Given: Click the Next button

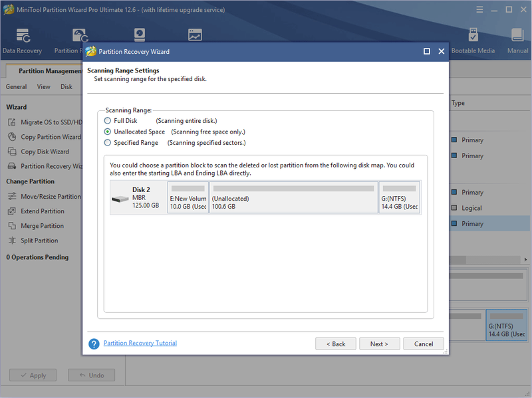Looking at the screenshot, I should pos(379,344).
